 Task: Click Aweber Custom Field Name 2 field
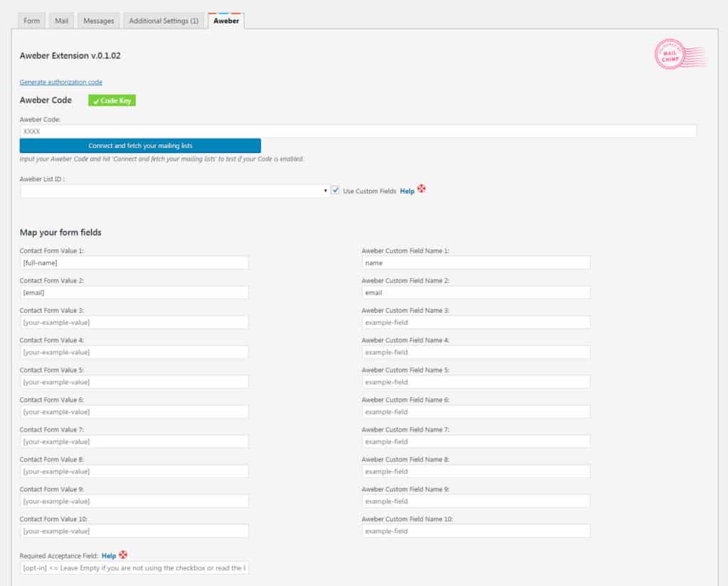point(476,293)
